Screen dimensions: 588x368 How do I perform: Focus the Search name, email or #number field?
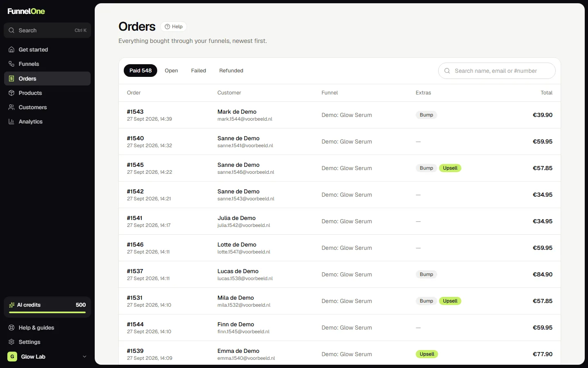tap(497, 71)
